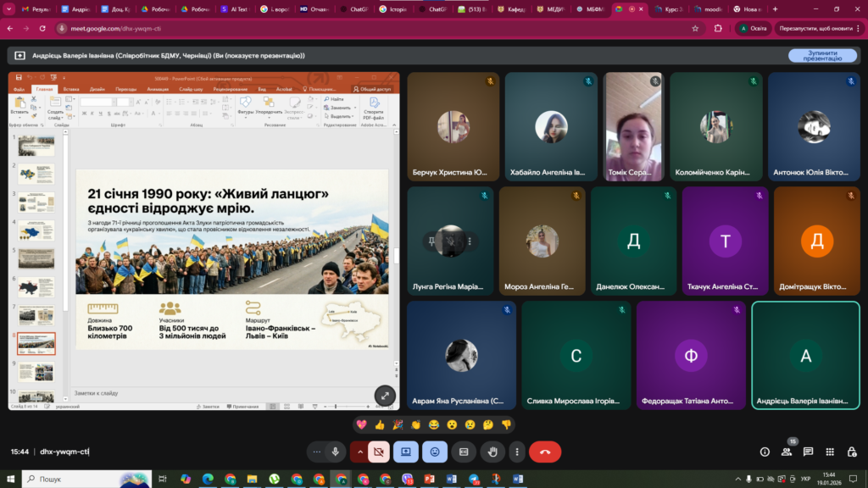This screenshot has width=868, height=488.
Task: Open the activities grid icon
Action: 830,452
